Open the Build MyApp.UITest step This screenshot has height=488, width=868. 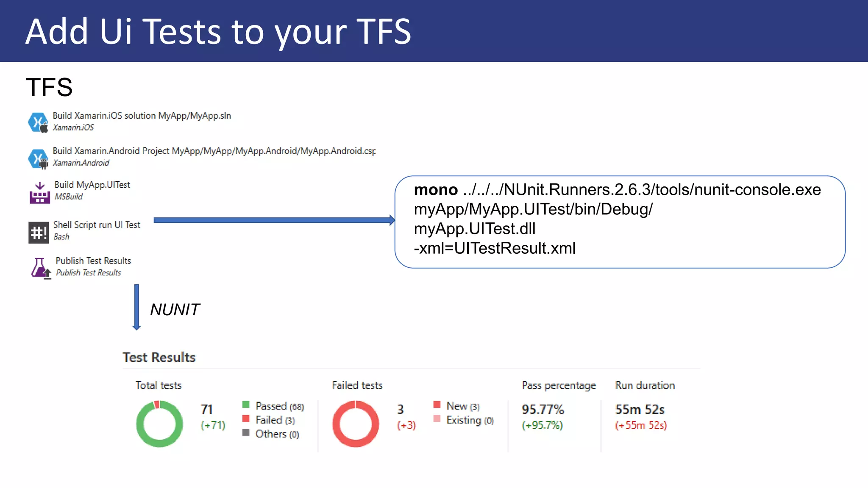pyautogui.click(x=92, y=185)
